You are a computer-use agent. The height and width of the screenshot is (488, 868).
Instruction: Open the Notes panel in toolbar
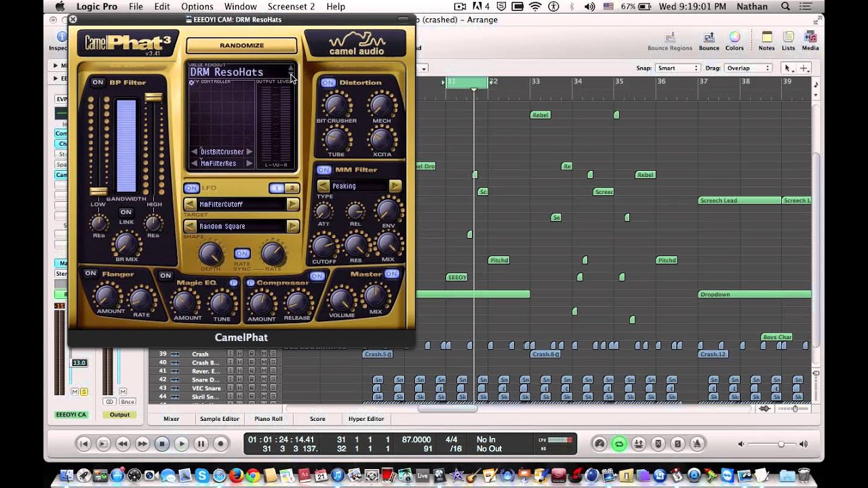point(767,41)
